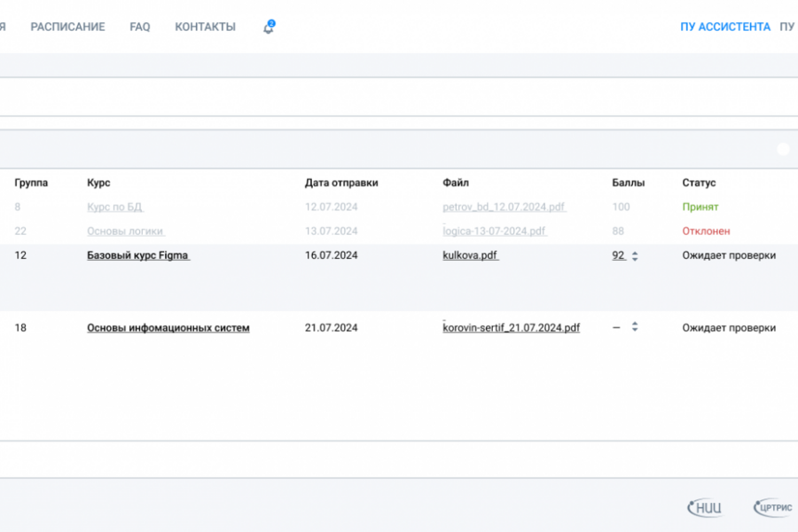Open file korovin-sertif_21.07.2024.pdf

(511, 328)
